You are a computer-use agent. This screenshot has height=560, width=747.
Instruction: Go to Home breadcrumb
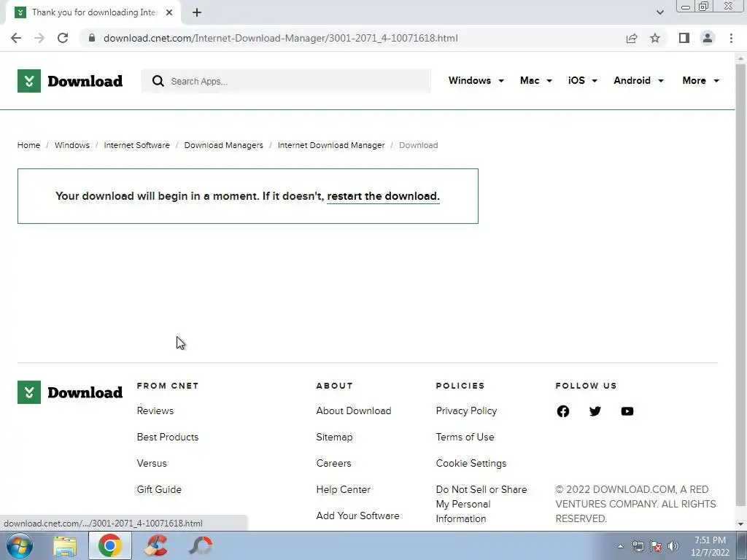coord(28,145)
